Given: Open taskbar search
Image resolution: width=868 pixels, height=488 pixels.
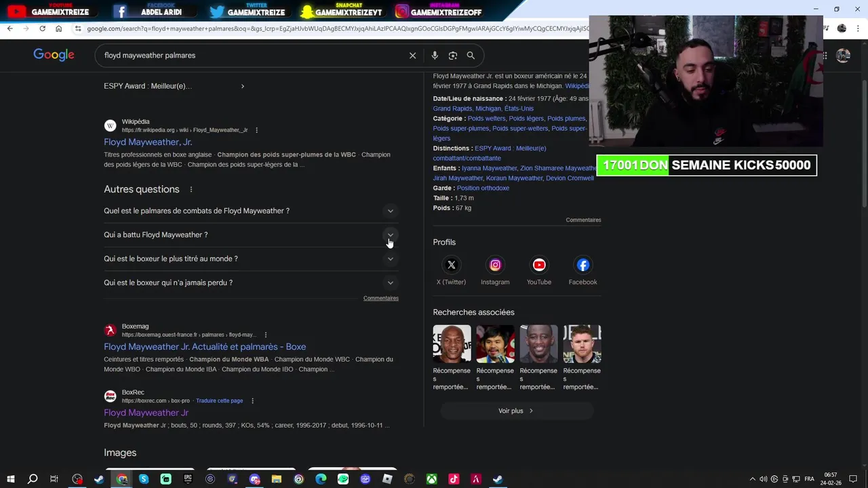Looking at the screenshot, I should coord(32,479).
